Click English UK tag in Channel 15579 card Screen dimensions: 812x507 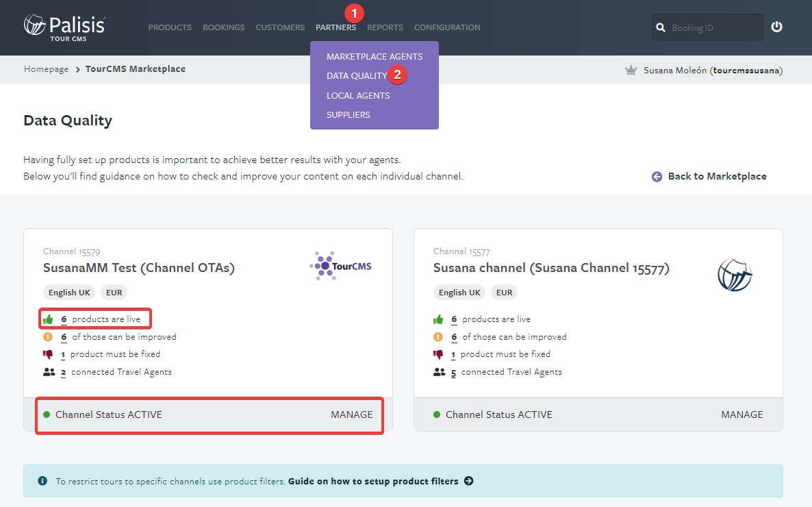click(x=69, y=293)
